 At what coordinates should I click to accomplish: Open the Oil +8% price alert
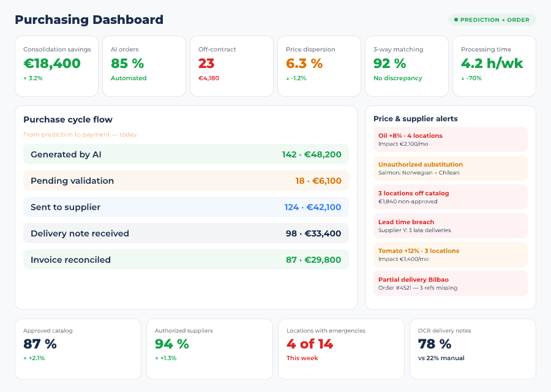point(450,139)
